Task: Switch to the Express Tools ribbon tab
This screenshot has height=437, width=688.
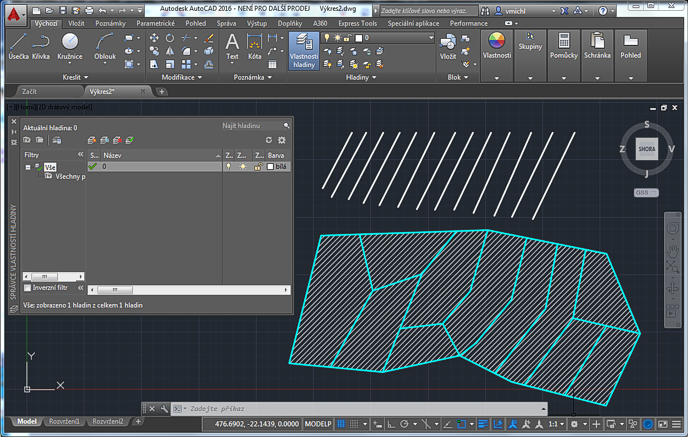Action: coord(358,23)
